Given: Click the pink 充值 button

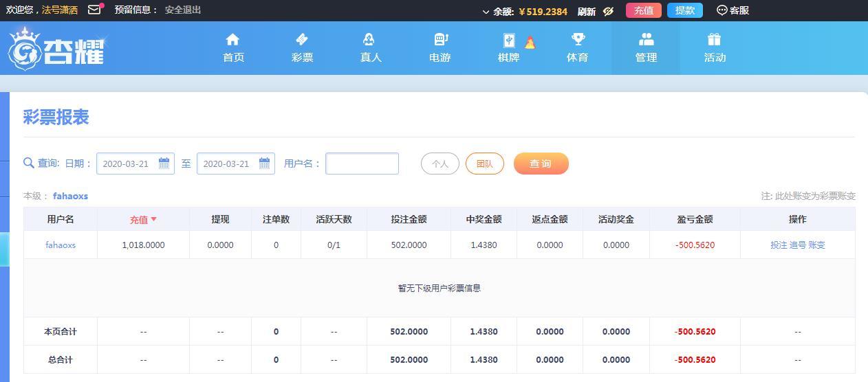Looking at the screenshot, I should (x=644, y=10).
